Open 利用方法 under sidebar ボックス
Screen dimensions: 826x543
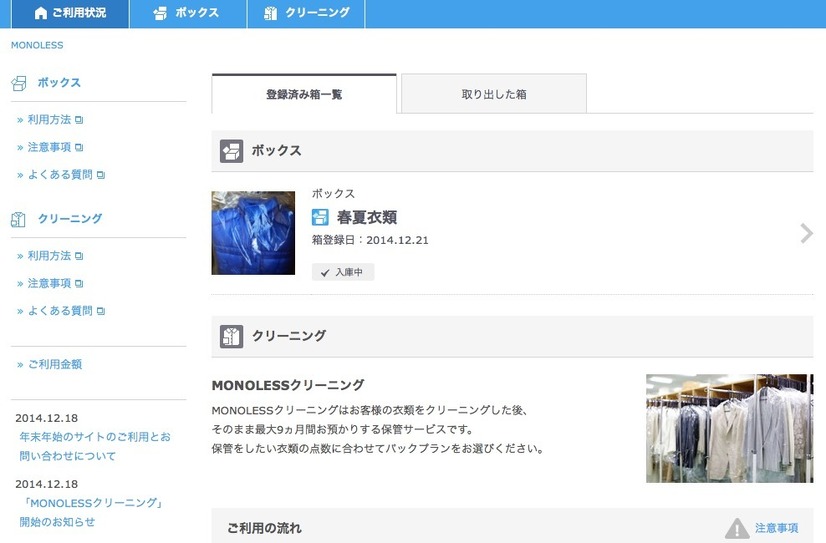pos(49,120)
